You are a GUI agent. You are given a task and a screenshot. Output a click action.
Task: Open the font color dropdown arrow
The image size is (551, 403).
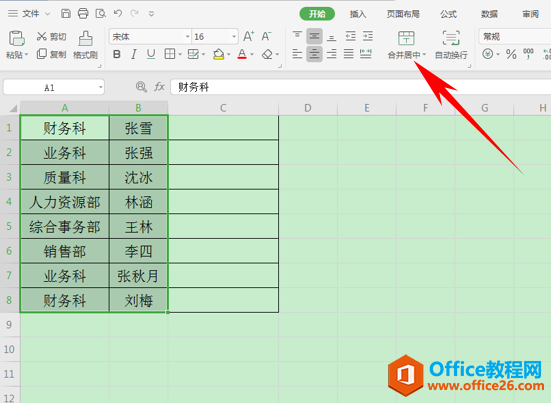point(252,54)
